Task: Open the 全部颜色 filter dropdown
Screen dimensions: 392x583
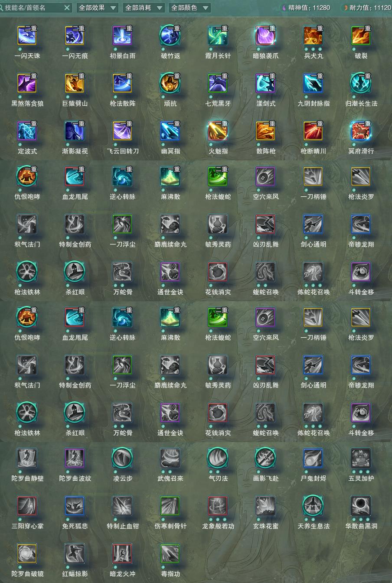Action: [x=189, y=7]
